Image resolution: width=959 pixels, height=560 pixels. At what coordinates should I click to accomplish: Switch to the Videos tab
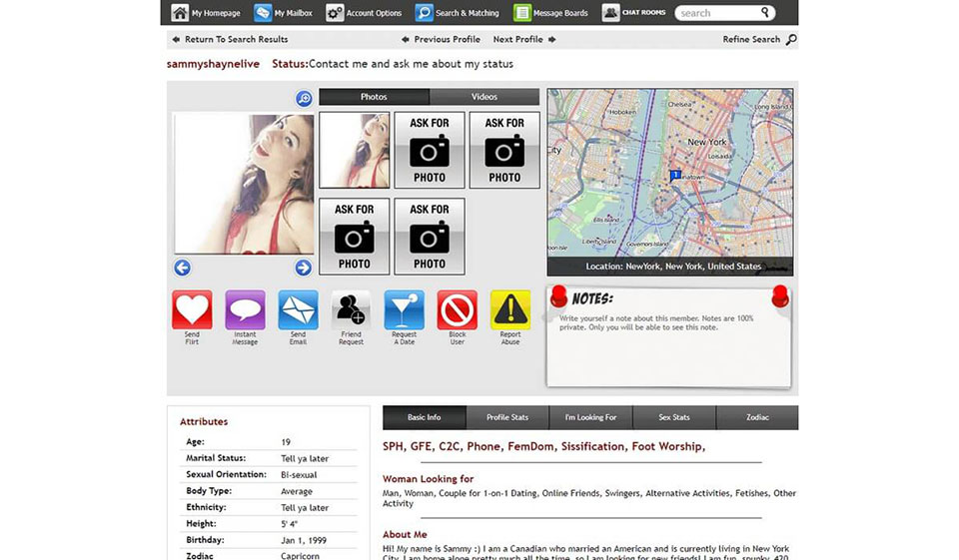pyautogui.click(x=484, y=97)
